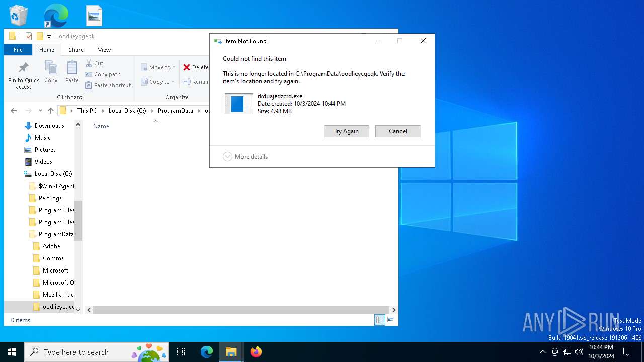Open the File menu tab
Viewport: 644px width, 362px height.
pos(18,50)
